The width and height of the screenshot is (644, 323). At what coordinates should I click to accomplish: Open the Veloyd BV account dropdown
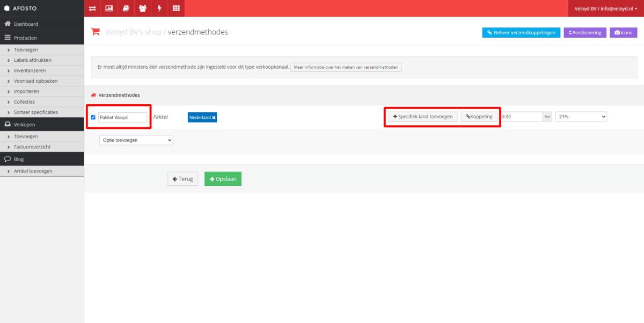(605, 8)
